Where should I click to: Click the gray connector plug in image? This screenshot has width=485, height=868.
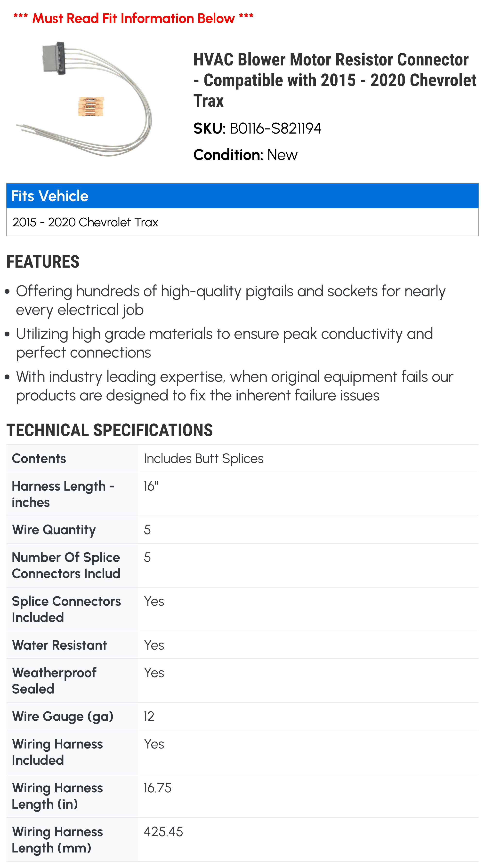pos(54,58)
